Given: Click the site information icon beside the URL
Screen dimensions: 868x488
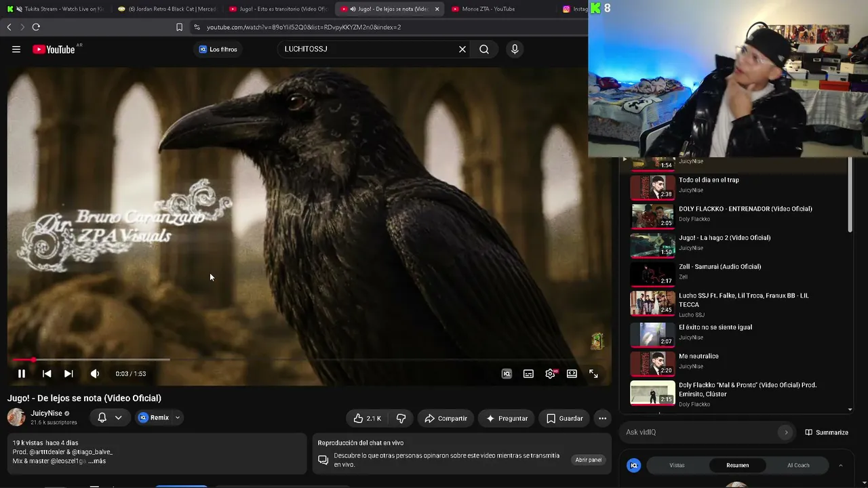Looking at the screenshot, I should 197,27.
